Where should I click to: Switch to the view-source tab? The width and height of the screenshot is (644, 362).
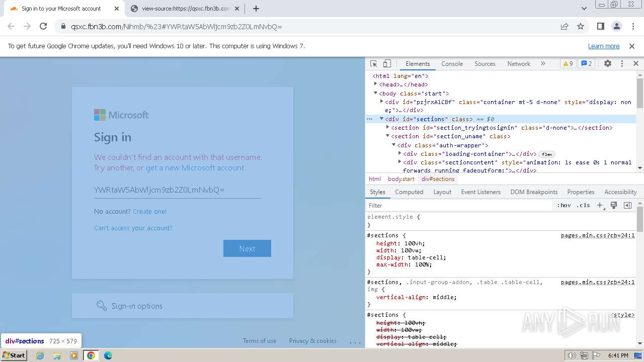tap(184, 9)
